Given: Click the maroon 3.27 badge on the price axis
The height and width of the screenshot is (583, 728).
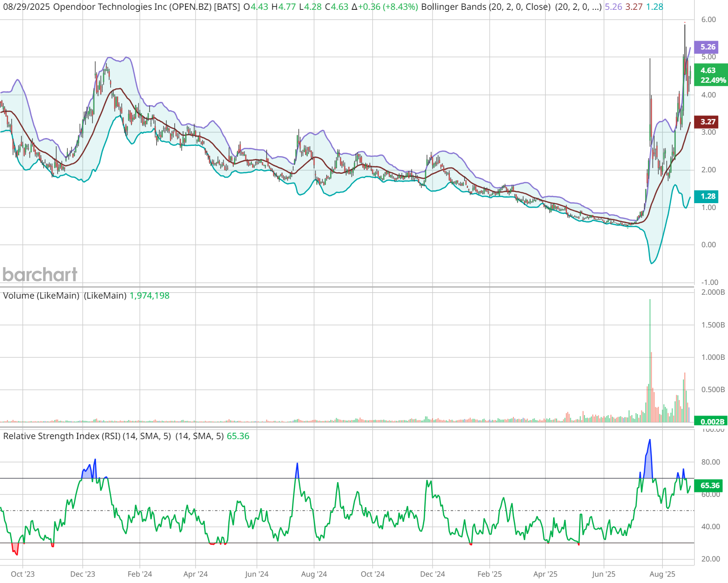Looking at the screenshot, I should click(x=707, y=122).
